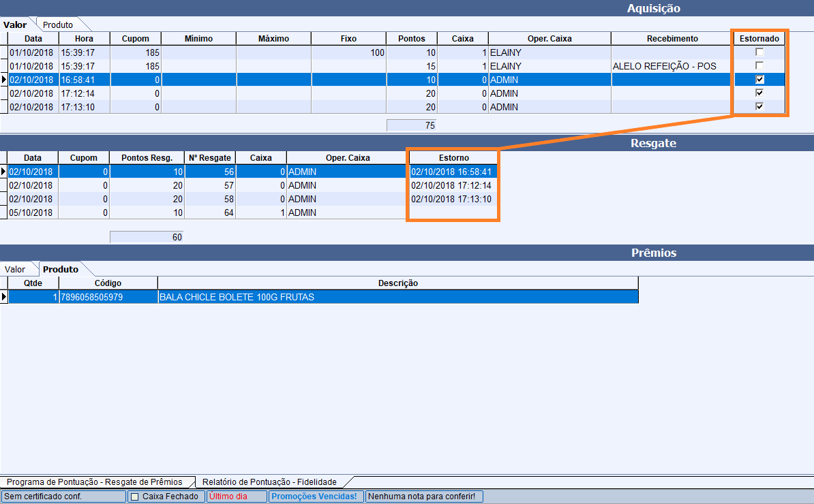814x504 pixels.
Task: Switch to Valor tab in Prêmios section
Action: pyautogui.click(x=15, y=269)
